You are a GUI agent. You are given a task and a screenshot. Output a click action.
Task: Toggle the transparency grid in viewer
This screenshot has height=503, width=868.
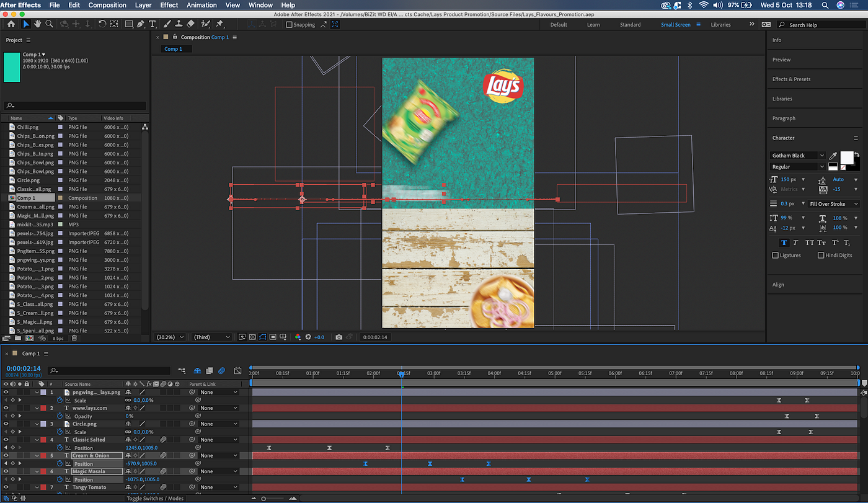(252, 337)
